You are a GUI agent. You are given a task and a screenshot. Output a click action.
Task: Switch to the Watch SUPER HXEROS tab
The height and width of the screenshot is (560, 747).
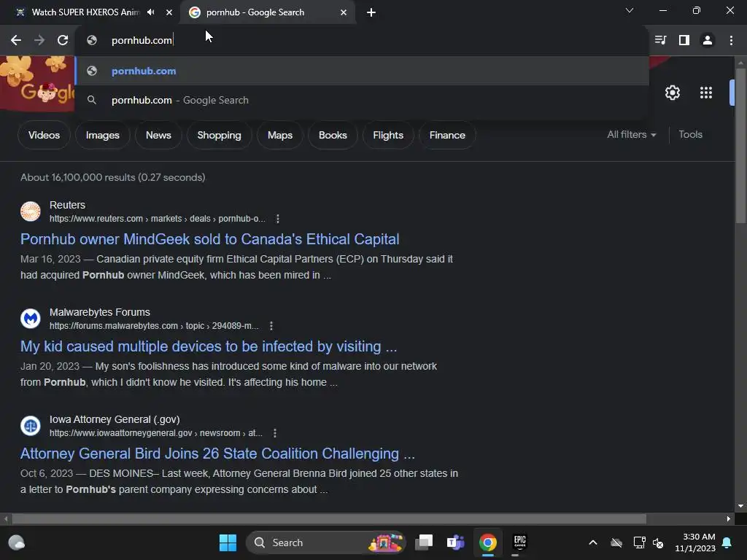coord(85,12)
